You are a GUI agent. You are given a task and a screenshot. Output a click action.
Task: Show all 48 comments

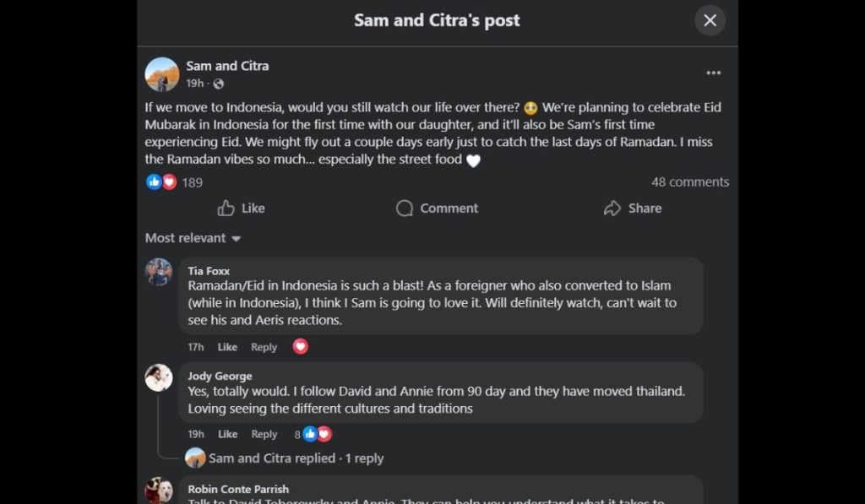[x=689, y=182]
